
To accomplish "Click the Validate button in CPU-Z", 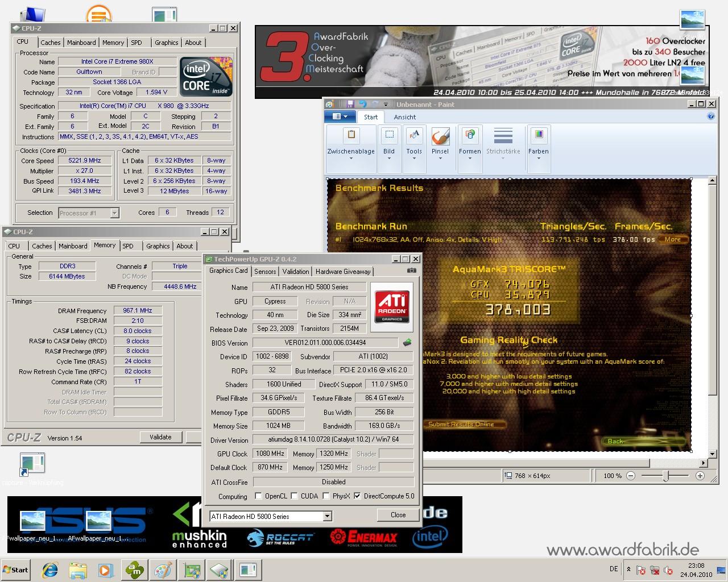I will (160, 437).
